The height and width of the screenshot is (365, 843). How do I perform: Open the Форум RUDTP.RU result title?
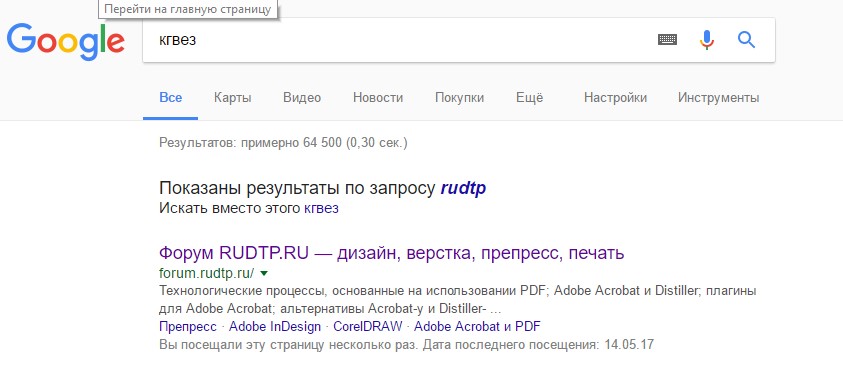[391, 253]
